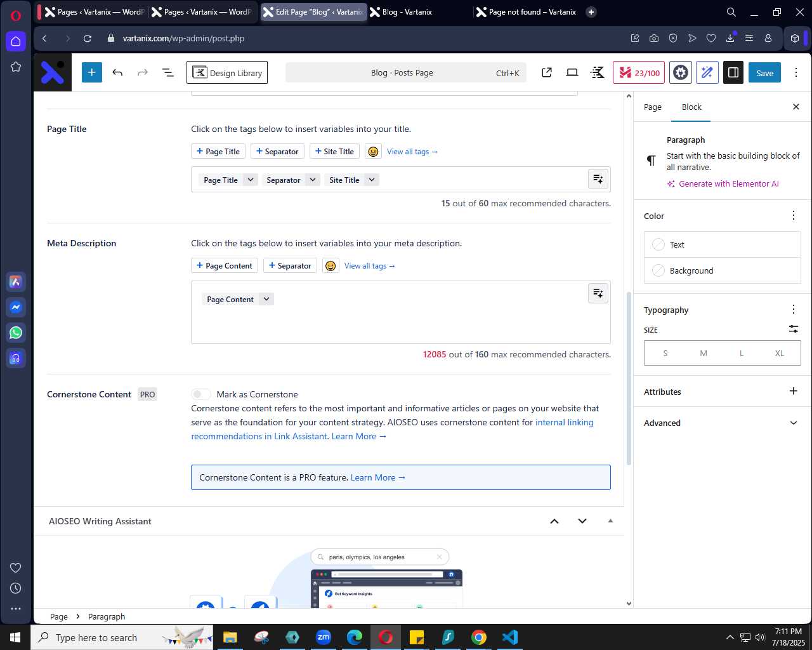Switch to the Page settings tab
The width and height of the screenshot is (812, 650).
pyautogui.click(x=652, y=107)
